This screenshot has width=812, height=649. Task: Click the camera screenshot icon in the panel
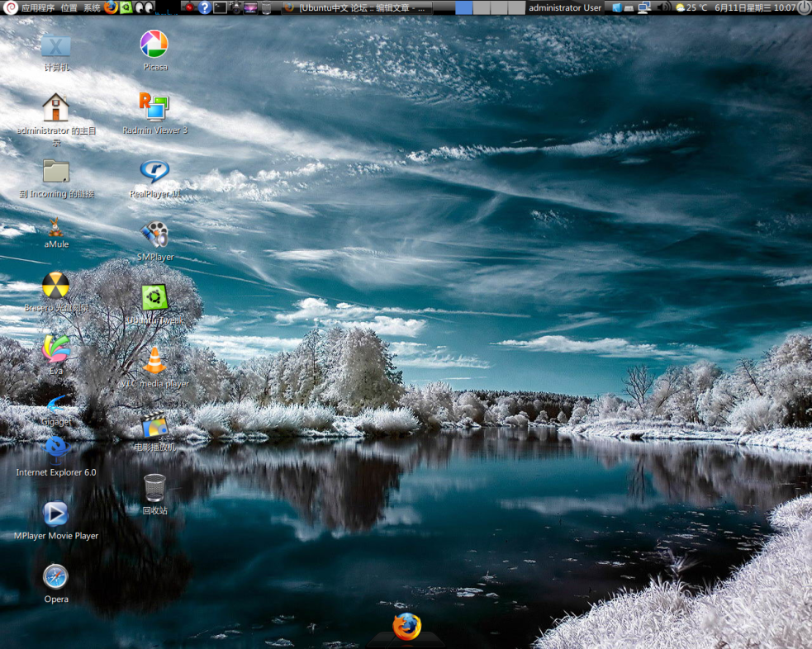[235, 7]
